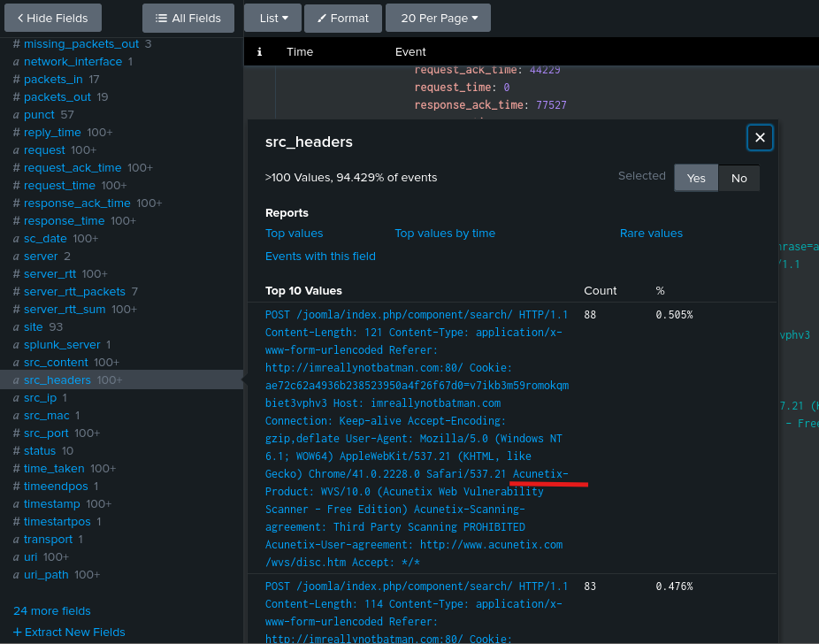The width and height of the screenshot is (819, 644).
Task: Open the request_ack_time field
Action: tap(73, 168)
